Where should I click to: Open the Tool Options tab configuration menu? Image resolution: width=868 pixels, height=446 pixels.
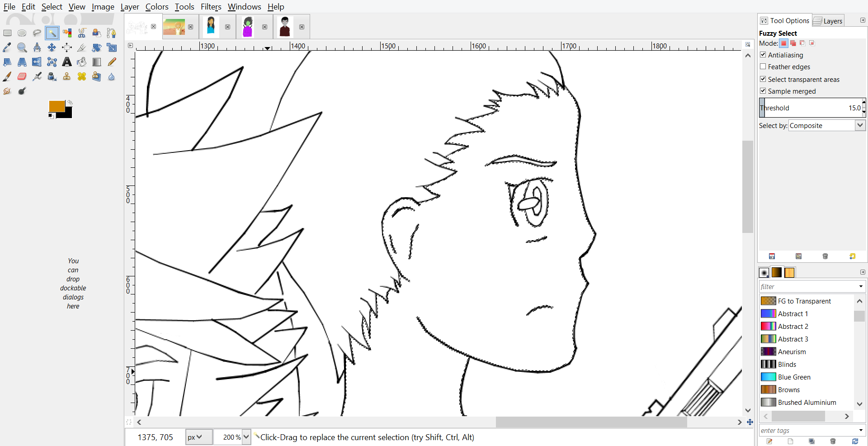[863, 20]
